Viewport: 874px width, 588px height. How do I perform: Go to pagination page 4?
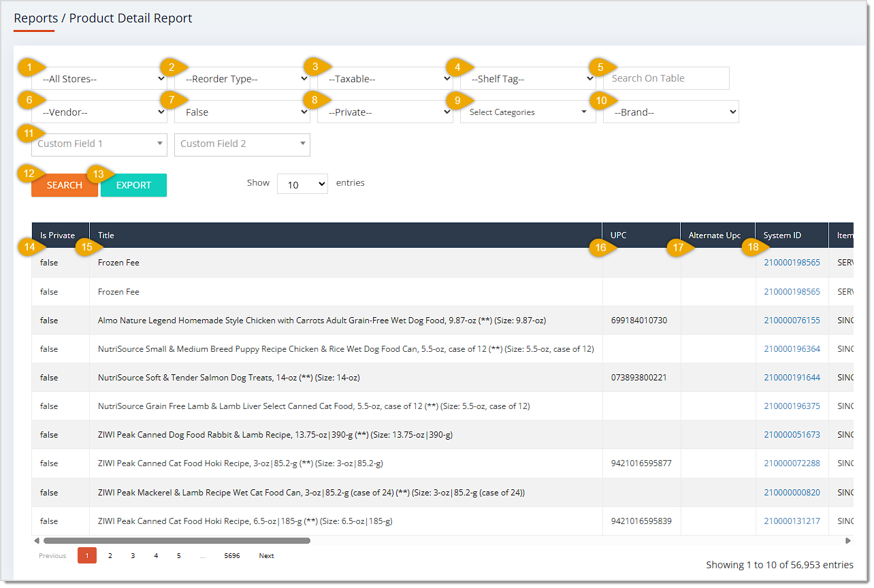click(x=156, y=556)
